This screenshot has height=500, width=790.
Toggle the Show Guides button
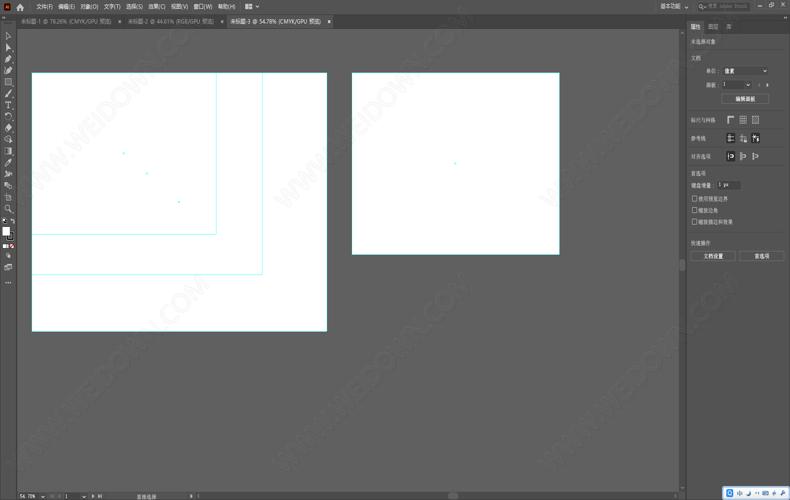[731, 138]
